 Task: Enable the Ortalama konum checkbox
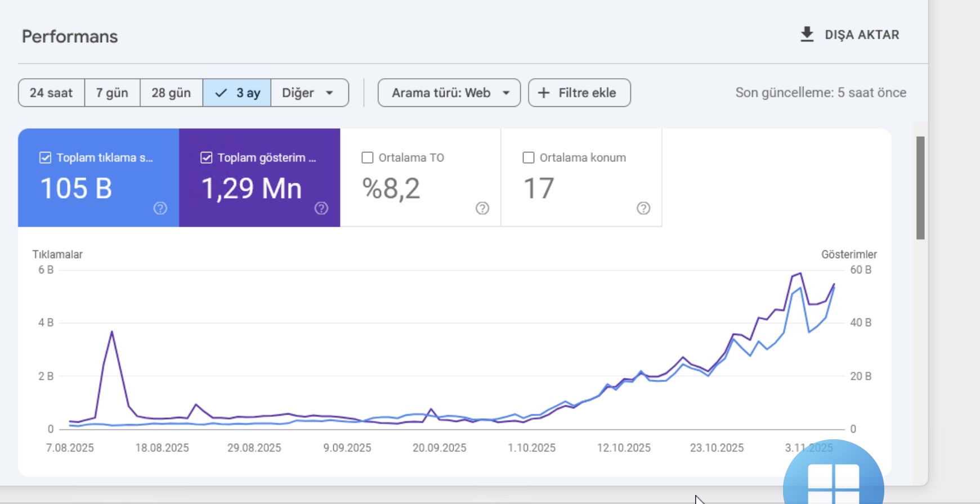tap(529, 157)
